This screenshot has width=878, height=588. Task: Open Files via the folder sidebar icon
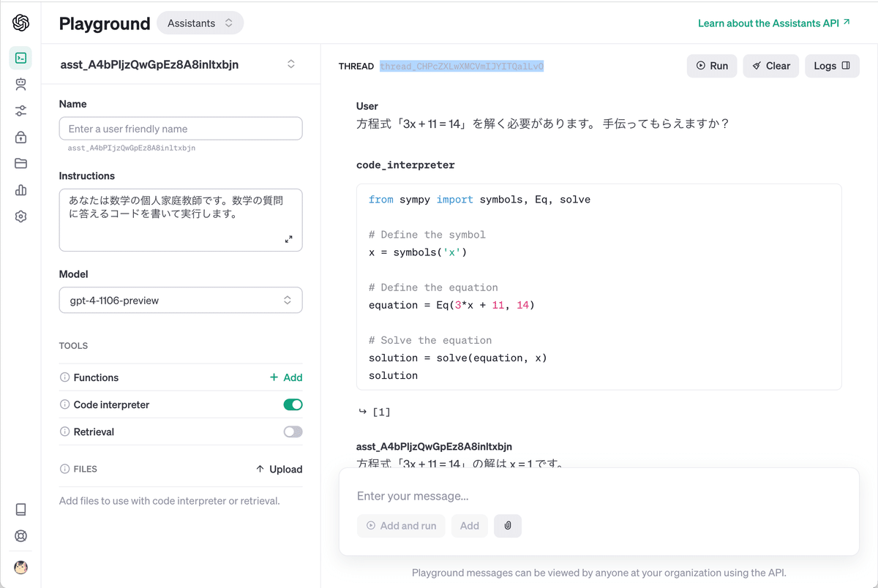tap(20, 163)
